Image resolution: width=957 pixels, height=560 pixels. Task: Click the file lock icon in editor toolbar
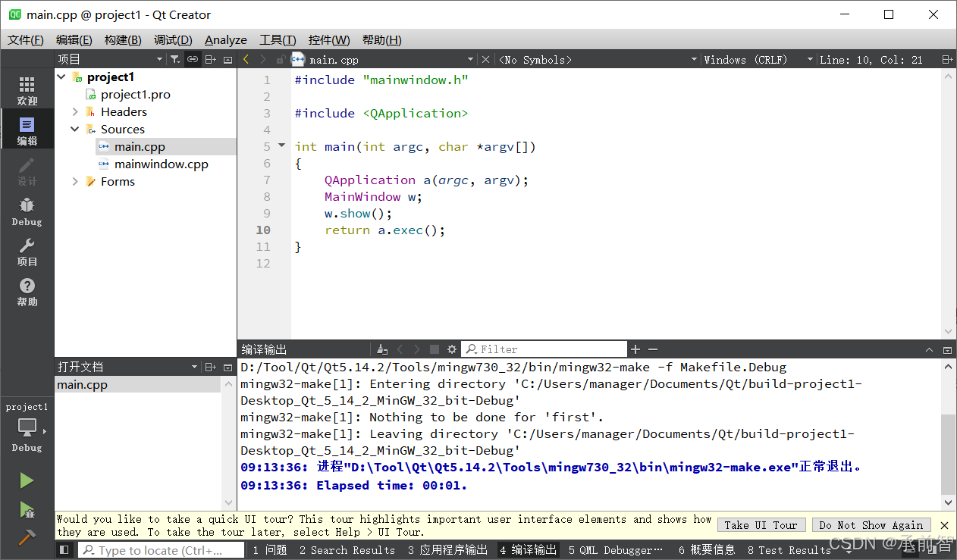pyautogui.click(x=280, y=59)
